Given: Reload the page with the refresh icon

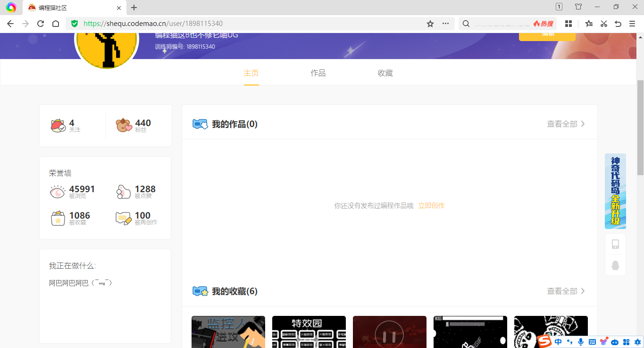Looking at the screenshot, I should [x=41, y=24].
